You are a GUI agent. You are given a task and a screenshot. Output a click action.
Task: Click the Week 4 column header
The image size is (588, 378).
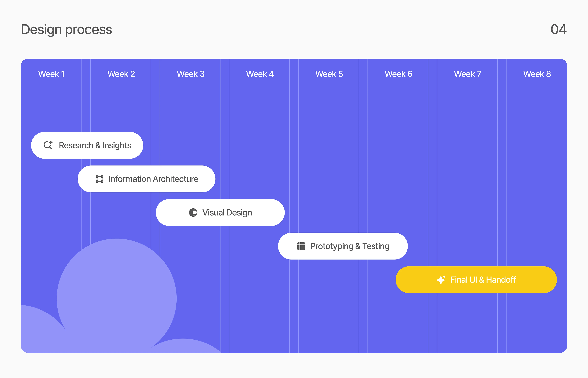260,74
